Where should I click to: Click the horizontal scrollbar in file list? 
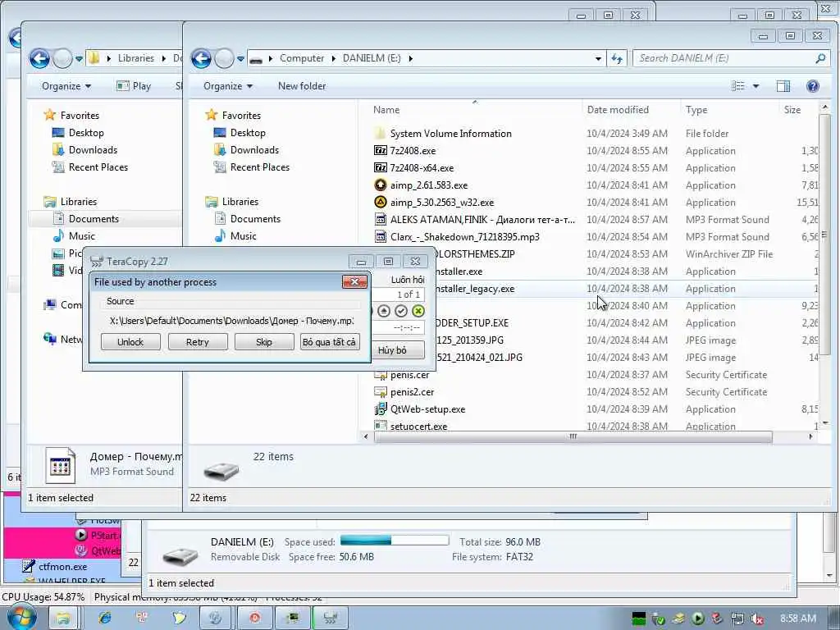(x=573, y=436)
